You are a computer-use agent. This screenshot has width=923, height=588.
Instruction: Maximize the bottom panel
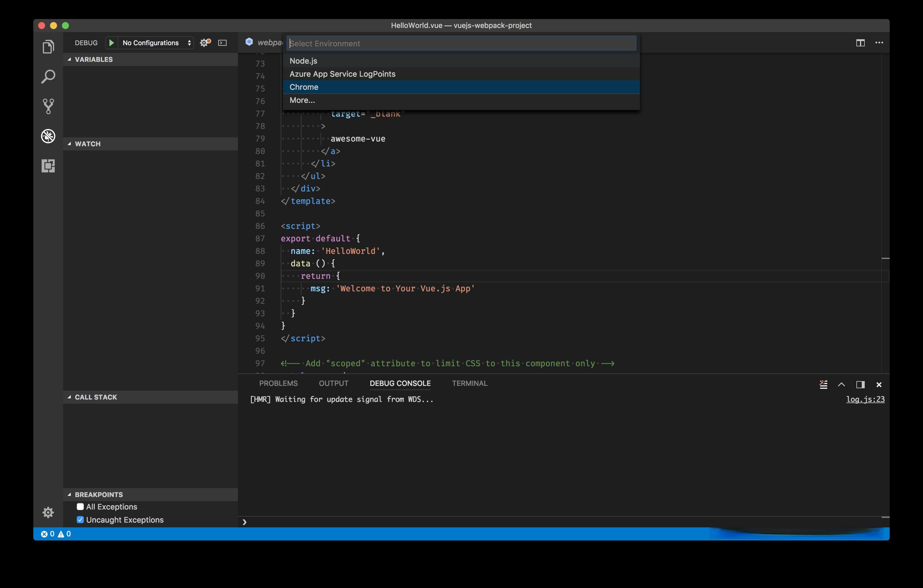point(841,384)
